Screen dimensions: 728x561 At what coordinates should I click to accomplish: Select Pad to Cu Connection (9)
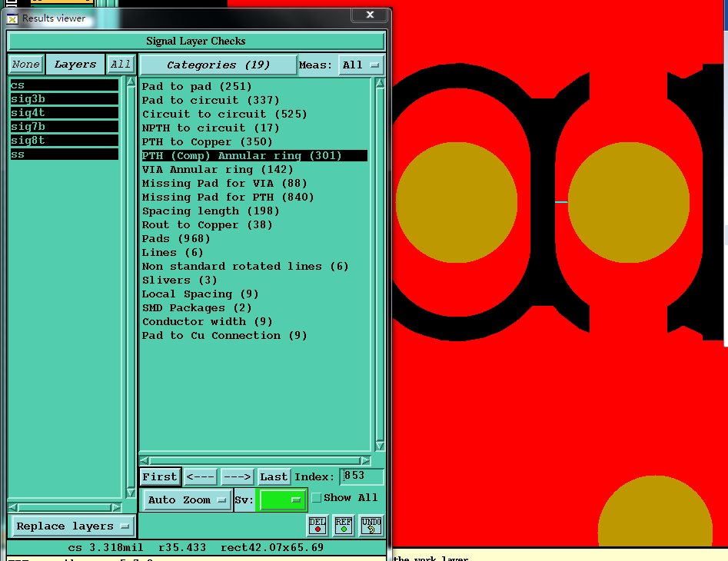coord(224,336)
